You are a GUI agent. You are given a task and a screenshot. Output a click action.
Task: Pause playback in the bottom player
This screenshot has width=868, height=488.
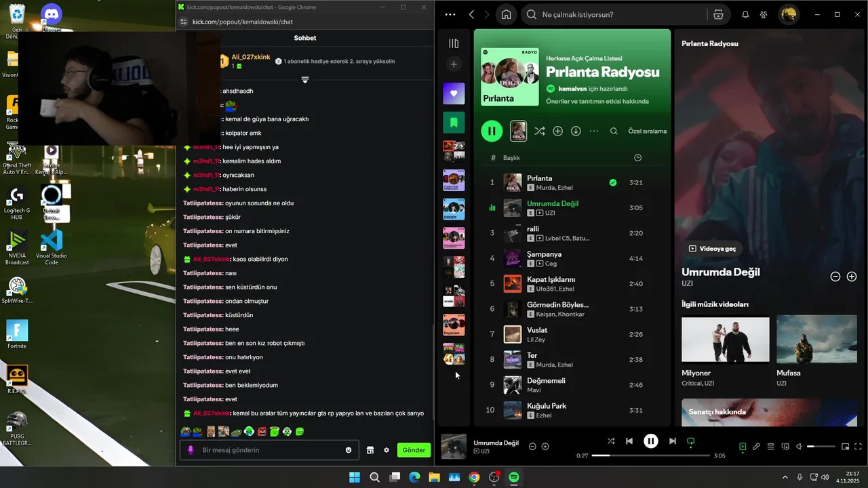coord(650,441)
